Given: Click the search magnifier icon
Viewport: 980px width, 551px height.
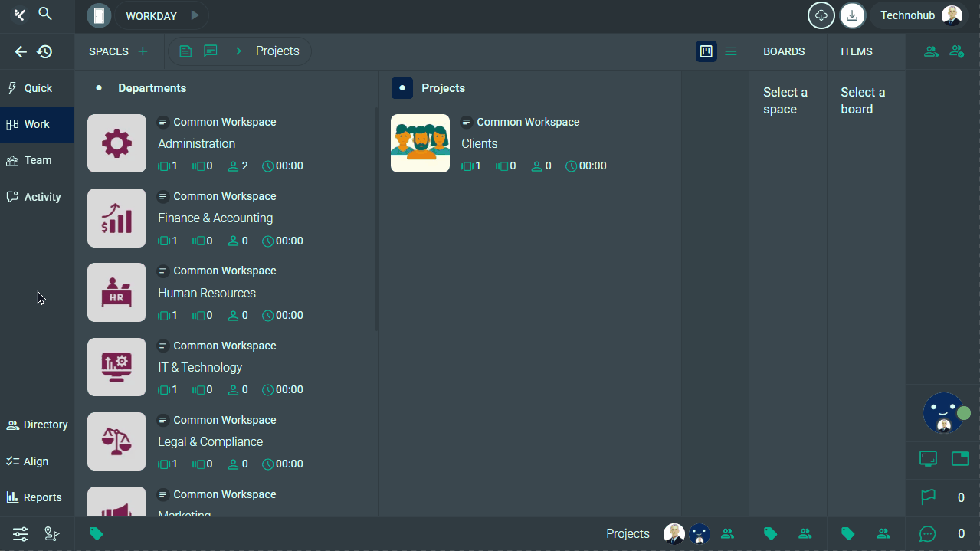Looking at the screenshot, I should pyautogui.click(x=45, y=14).
